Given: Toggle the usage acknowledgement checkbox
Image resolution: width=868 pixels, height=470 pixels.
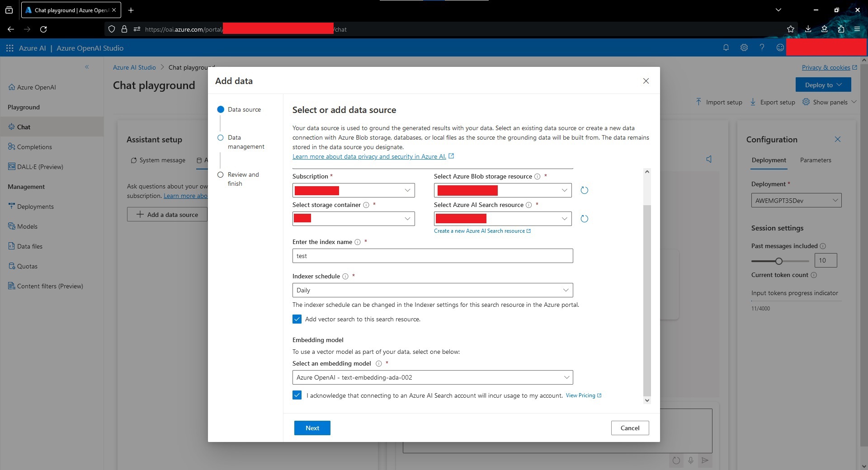Looking at the screenshot, I should coord(297,395).
